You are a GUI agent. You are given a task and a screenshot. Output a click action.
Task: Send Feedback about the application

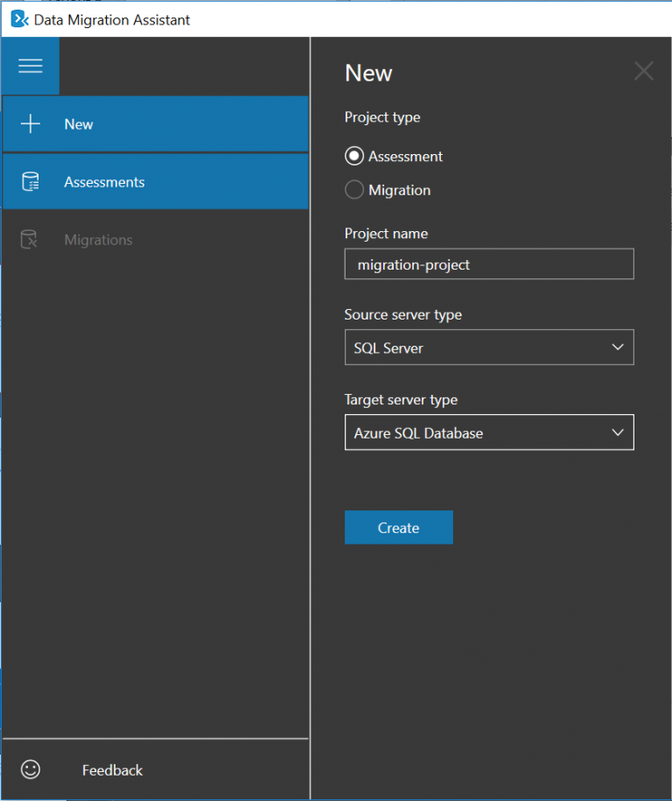coord(112,769)
